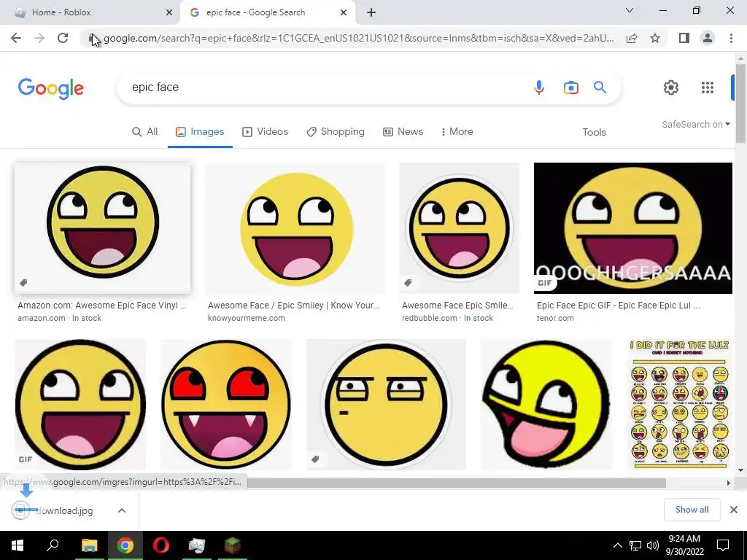Open File Explorer from the taskbar
The image size is (747, 560).
89,545
